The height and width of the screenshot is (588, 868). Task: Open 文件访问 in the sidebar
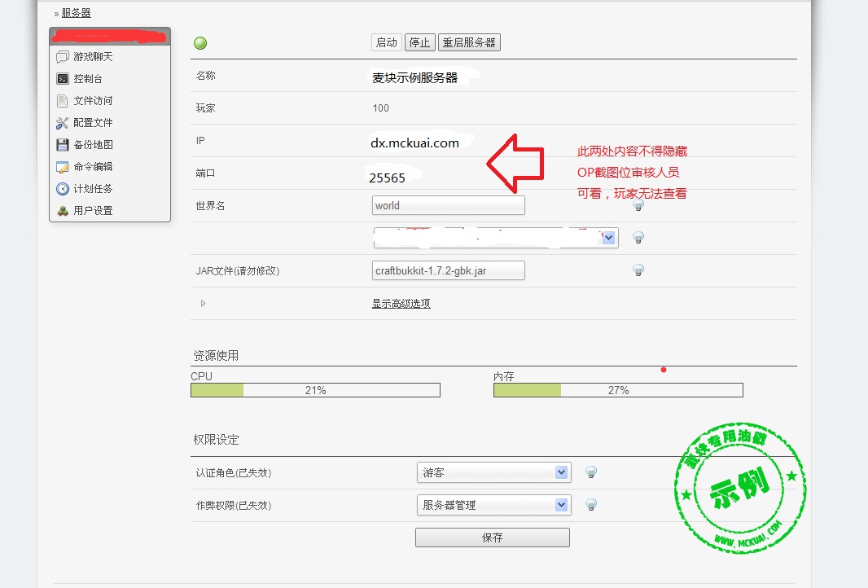93,101
